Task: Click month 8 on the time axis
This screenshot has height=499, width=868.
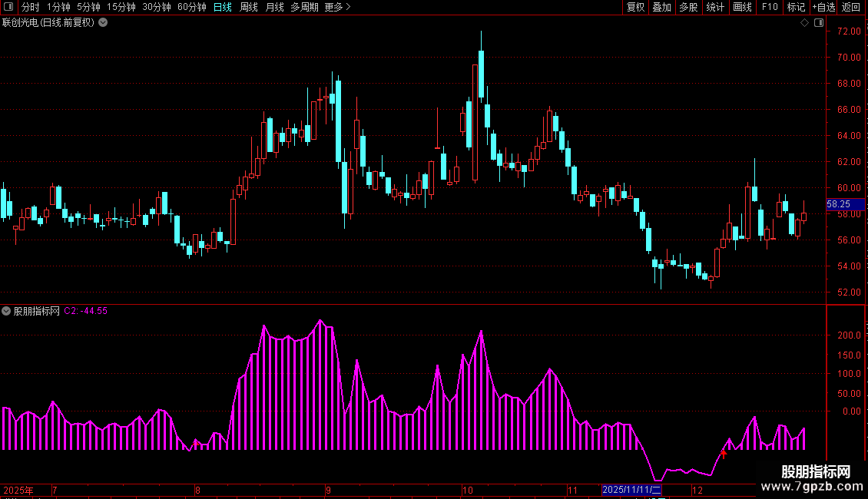Action: click(197, 490)
